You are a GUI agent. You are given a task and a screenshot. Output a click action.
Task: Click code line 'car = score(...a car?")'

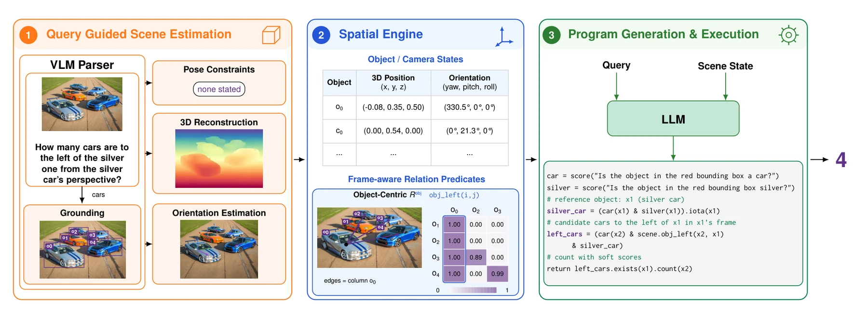click(x=663, y=176)
